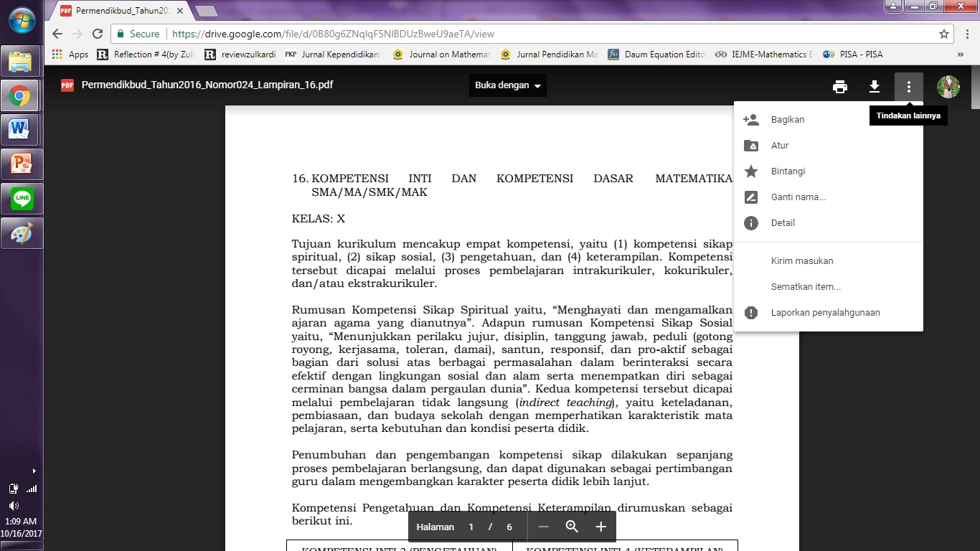Select Bagikan from the menu
This screenshot has width=980, height=551.
(x=787, y=119)
